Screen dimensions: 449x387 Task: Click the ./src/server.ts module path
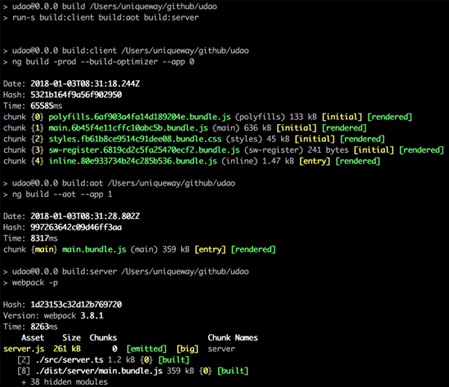pos(69,360)
